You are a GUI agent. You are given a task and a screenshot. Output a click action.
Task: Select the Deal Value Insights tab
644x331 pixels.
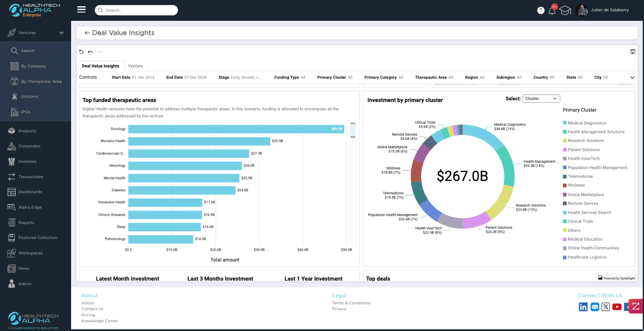[x=101, y=66]
